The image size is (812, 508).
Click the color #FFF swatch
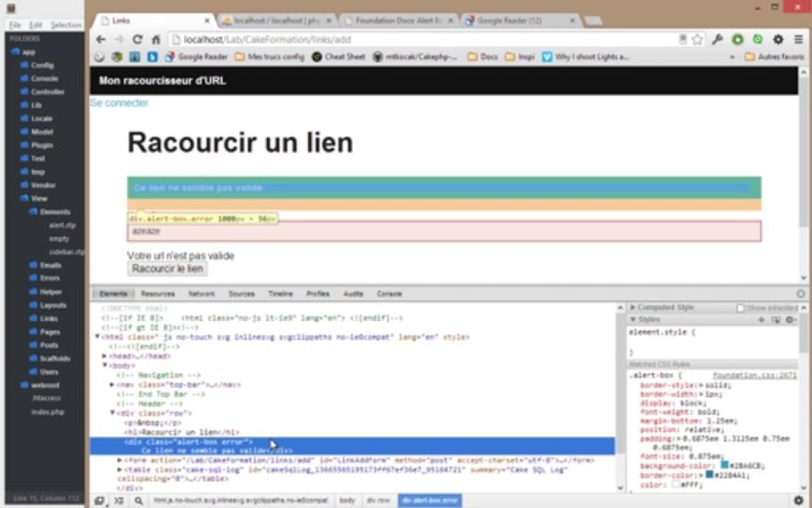675,484
